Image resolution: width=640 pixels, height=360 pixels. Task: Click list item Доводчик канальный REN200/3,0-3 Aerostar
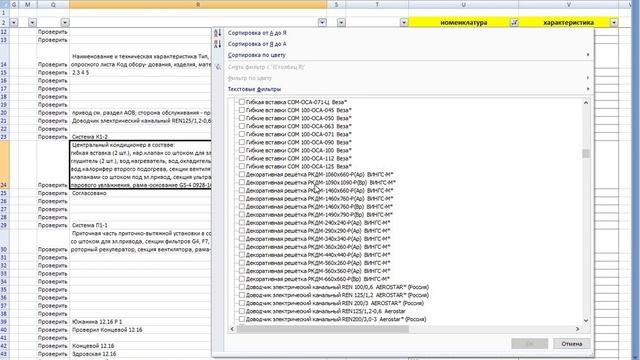point(336,319)
